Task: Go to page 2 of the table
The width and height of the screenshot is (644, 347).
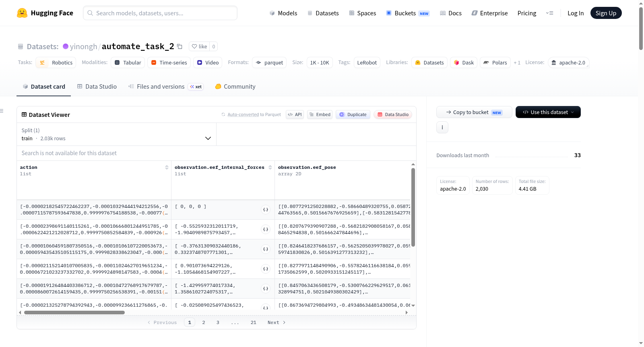Action: 204,322
